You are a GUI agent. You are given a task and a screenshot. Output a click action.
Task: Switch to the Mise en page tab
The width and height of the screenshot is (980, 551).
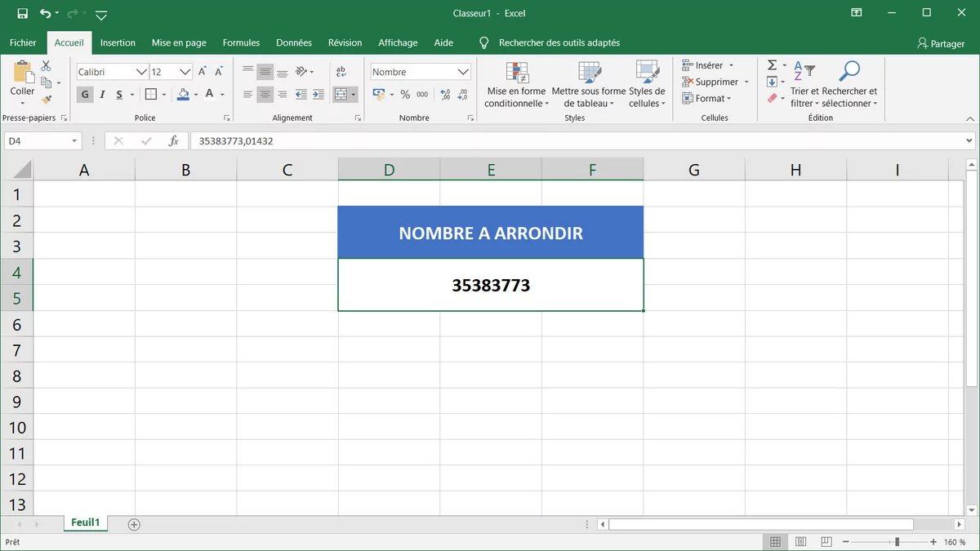[x=179, y=42]
